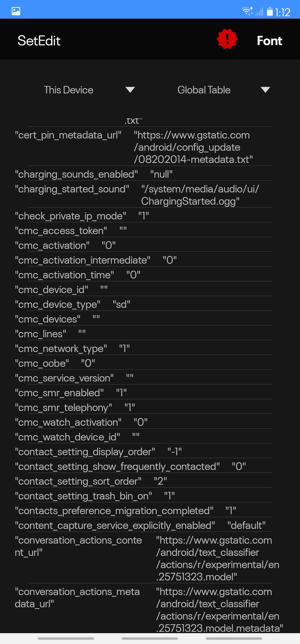Select the This Device spinner label
The image size is (300, 644).
(x=69, y=90)
